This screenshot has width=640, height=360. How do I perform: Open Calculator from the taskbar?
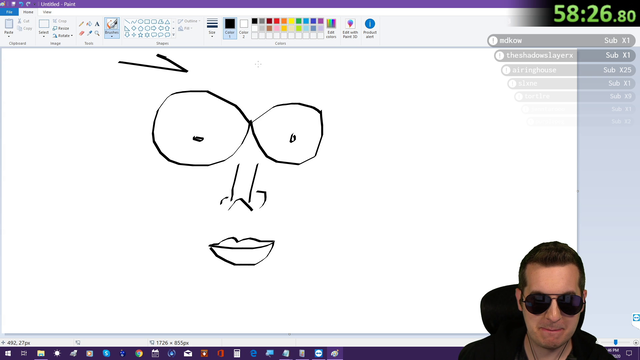(x=237, y=353)
